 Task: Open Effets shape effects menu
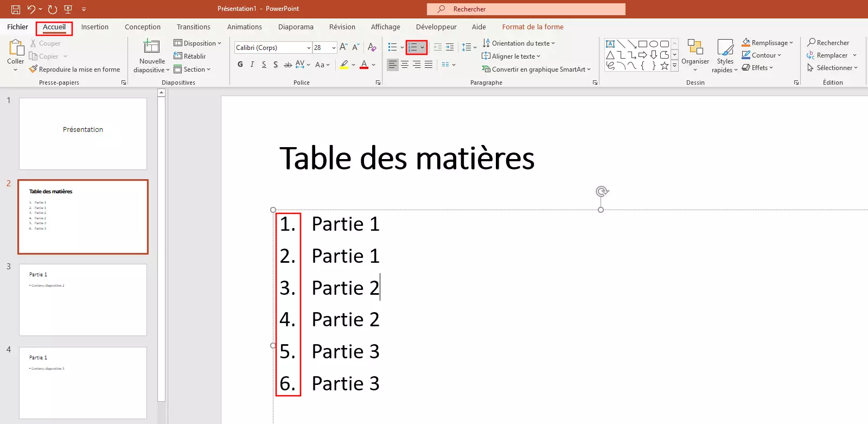pos(758,68)
